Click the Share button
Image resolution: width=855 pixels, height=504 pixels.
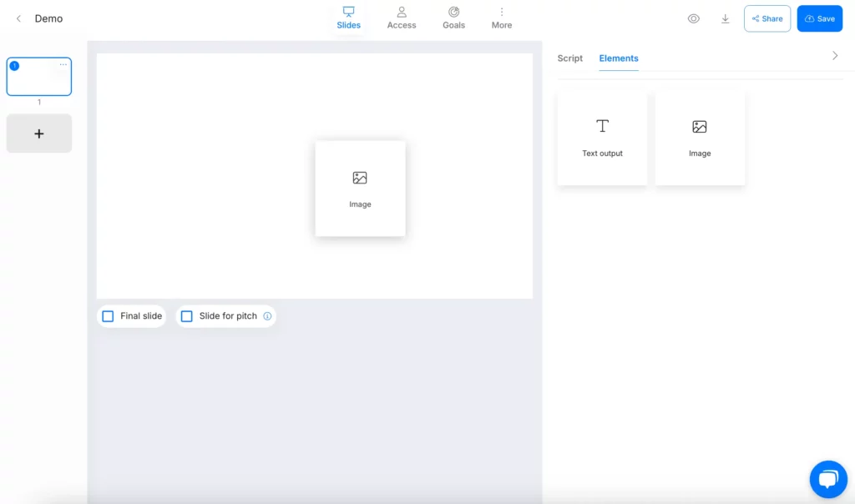pyautogui.click(x=766, y=18)
